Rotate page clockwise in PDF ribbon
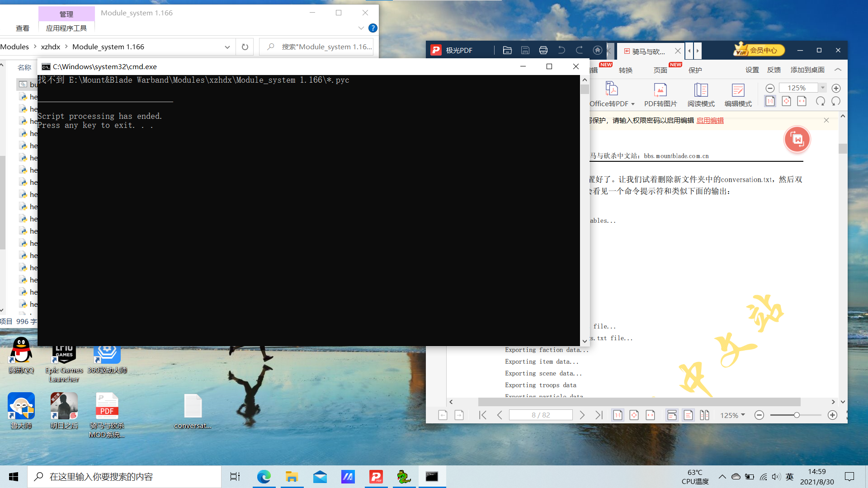Viewport: 868px width, 488px height. 821,101
